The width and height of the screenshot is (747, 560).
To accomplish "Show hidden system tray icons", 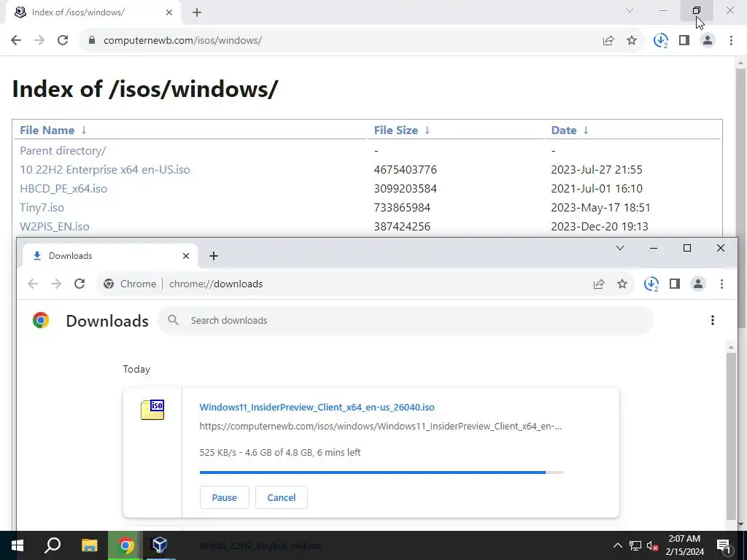I will coord(617,545).
